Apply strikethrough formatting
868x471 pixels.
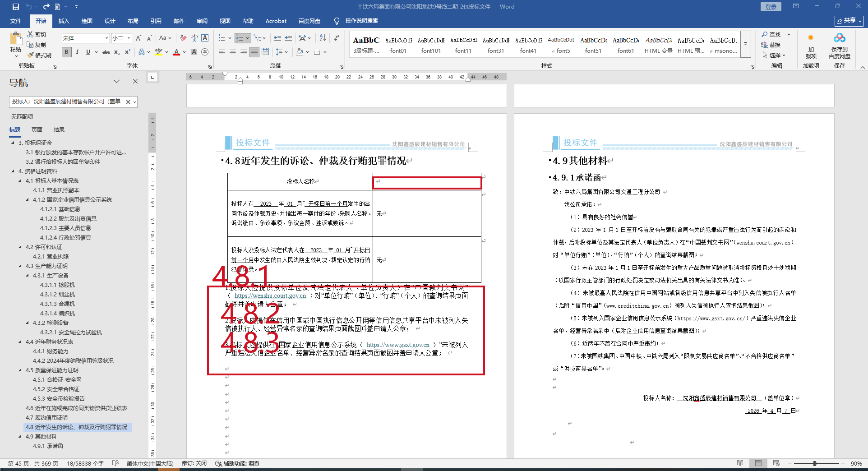tap(106, 52)
